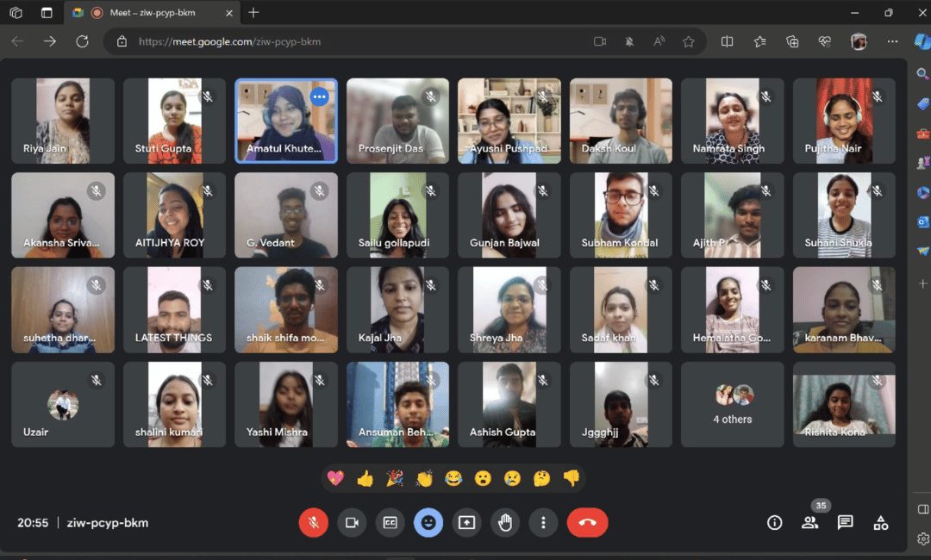Screen dimensions: 931x560
Task: Click the browser address bar URL
Action: pyautogui.click(x=229, y=41)
